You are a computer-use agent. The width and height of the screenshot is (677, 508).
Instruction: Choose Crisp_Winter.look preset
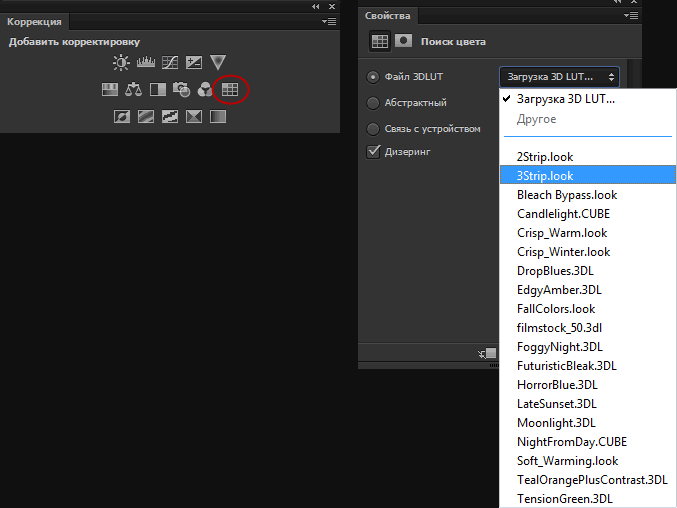pyautogui.click(x=588, y=252)
